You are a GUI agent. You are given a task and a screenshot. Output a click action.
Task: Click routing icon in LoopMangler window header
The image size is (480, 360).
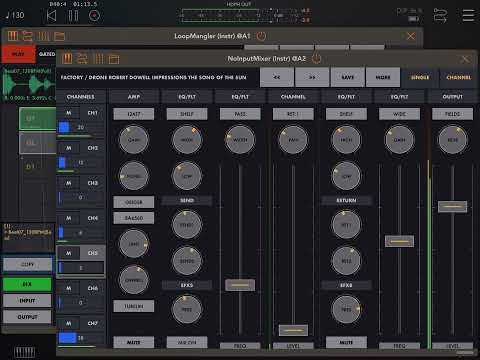point(28,36)
